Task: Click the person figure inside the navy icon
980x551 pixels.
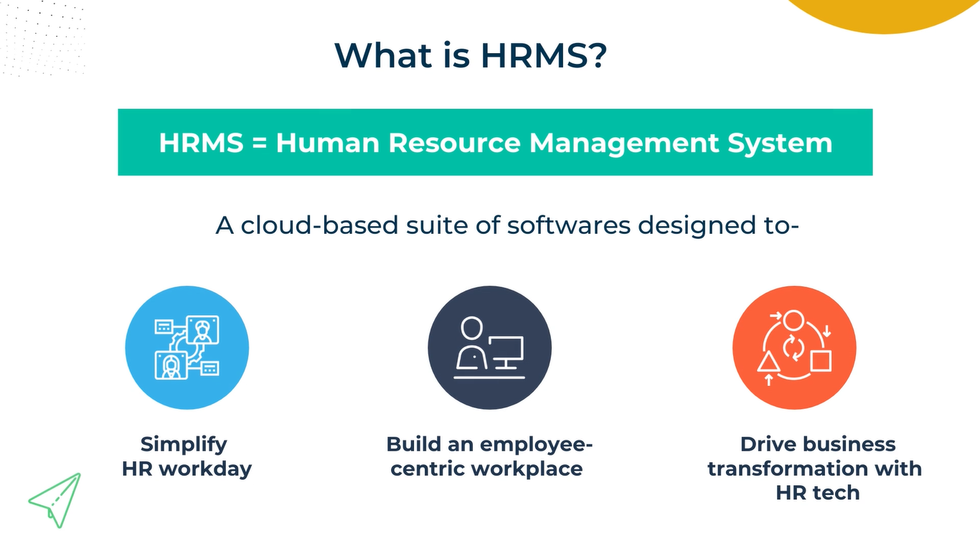Action: (470, 344)
